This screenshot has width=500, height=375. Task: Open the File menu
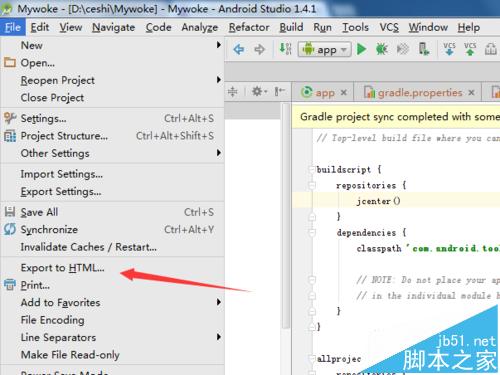13,27
